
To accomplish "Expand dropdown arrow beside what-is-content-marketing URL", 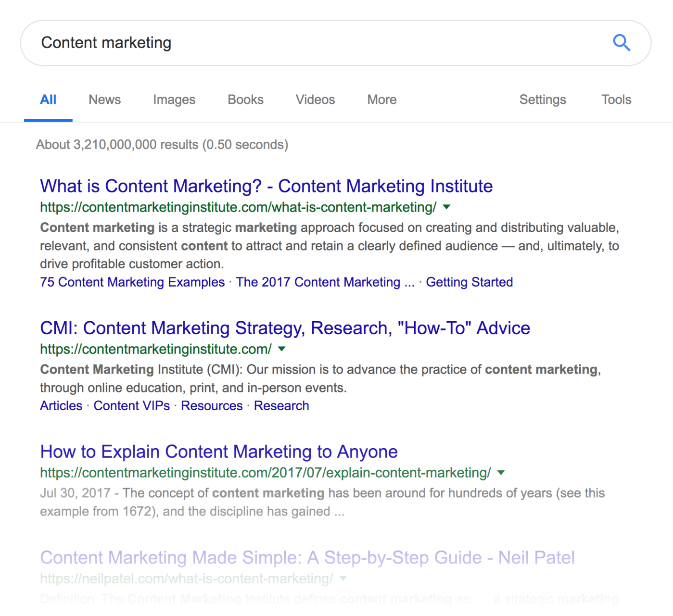I will pos(446,207).
